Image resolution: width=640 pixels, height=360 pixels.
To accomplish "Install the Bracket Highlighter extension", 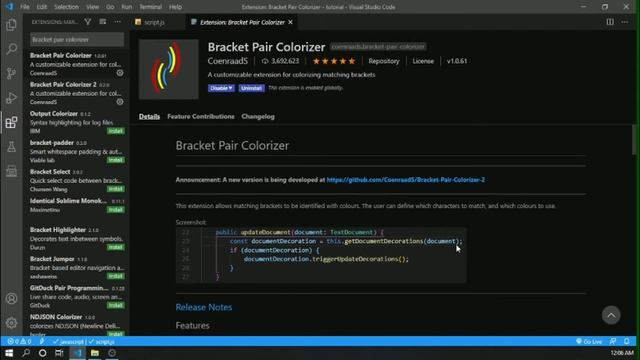I will [116, 247].
